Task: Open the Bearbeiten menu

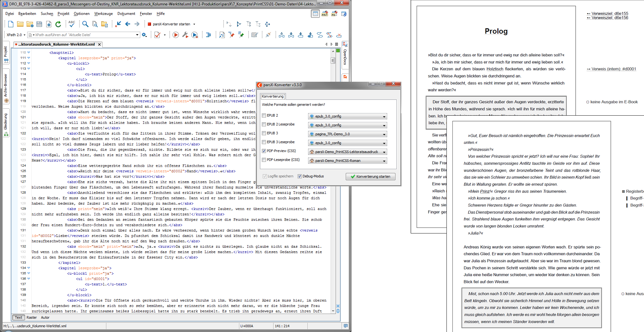Action: point(27,14)
